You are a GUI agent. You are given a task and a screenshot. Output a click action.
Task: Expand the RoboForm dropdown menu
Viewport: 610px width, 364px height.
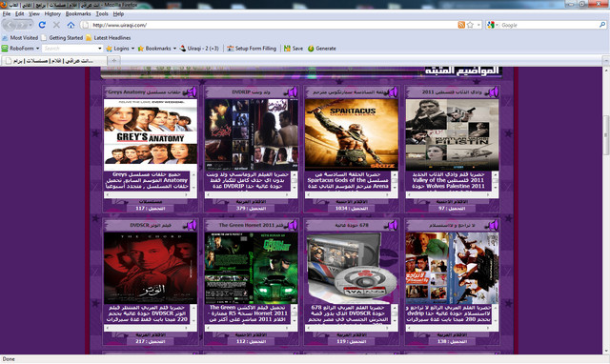[x=38, y=49]
